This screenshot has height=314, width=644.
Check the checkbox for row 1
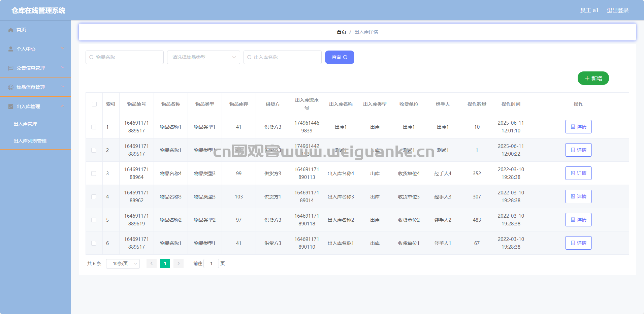click(x=94, y=127)
